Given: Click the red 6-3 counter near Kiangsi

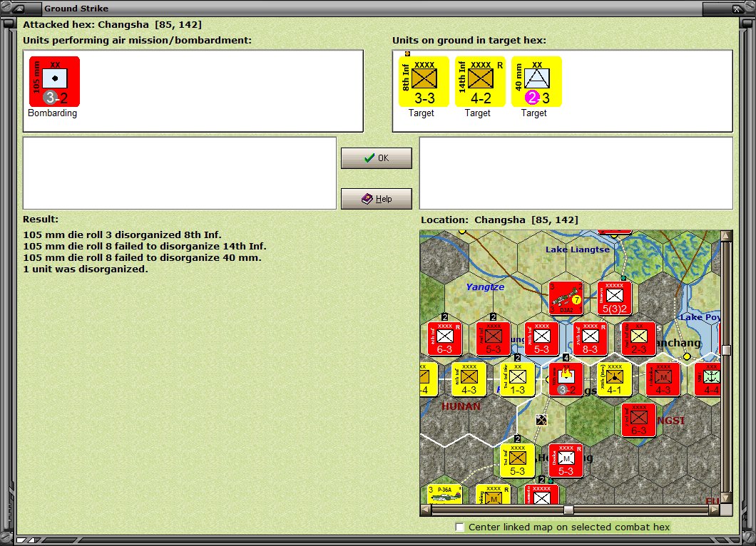Looking at the screenshot, I should (x=639, y=421).
